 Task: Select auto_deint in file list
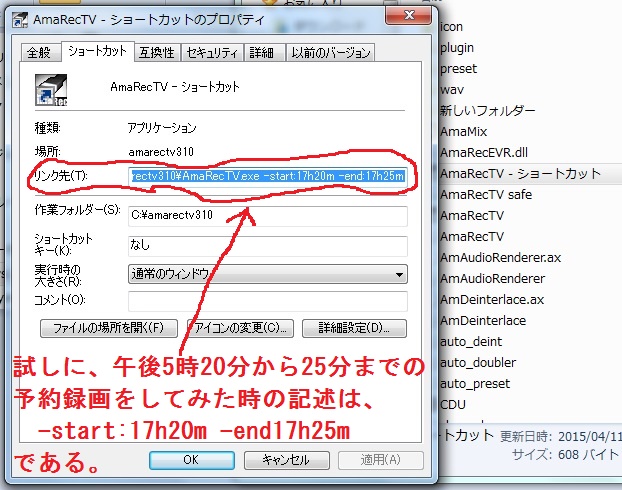coord(470,342)
